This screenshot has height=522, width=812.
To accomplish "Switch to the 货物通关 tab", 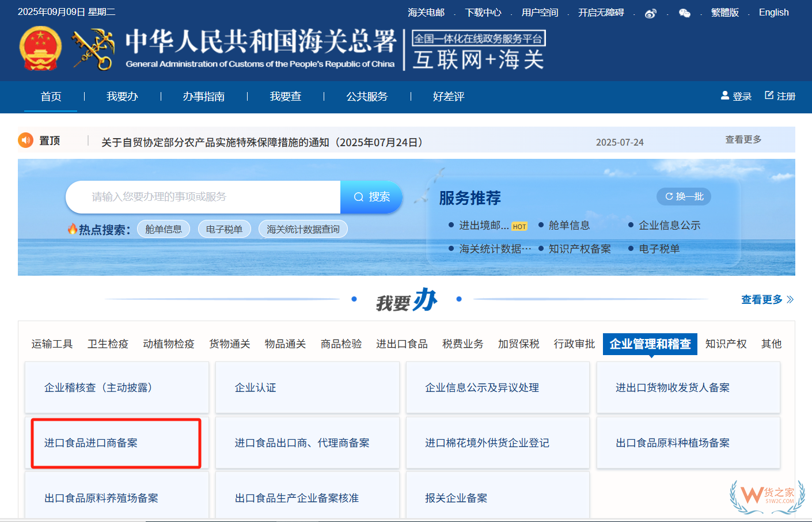I will pos(229,344).
